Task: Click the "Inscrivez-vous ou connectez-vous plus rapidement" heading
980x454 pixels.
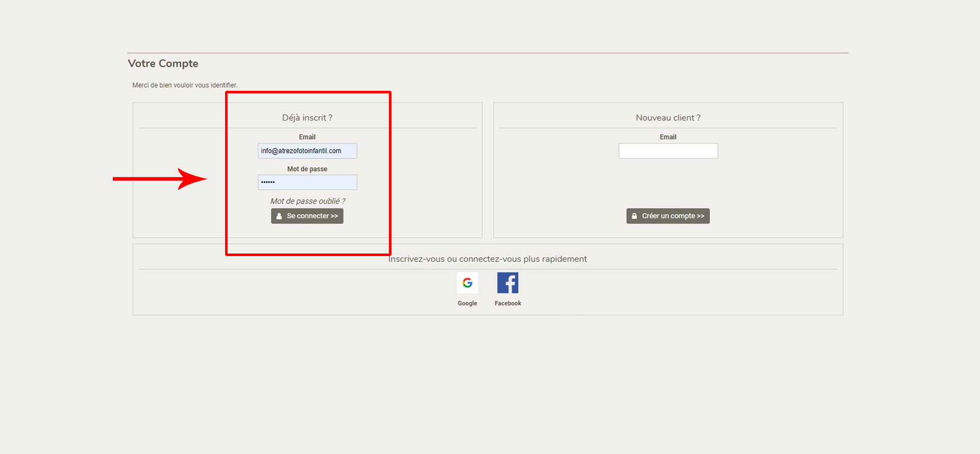Action: [x=487, y=259]
